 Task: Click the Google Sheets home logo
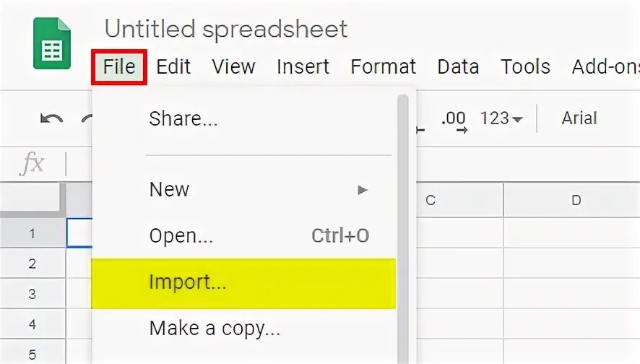[52, 44]
